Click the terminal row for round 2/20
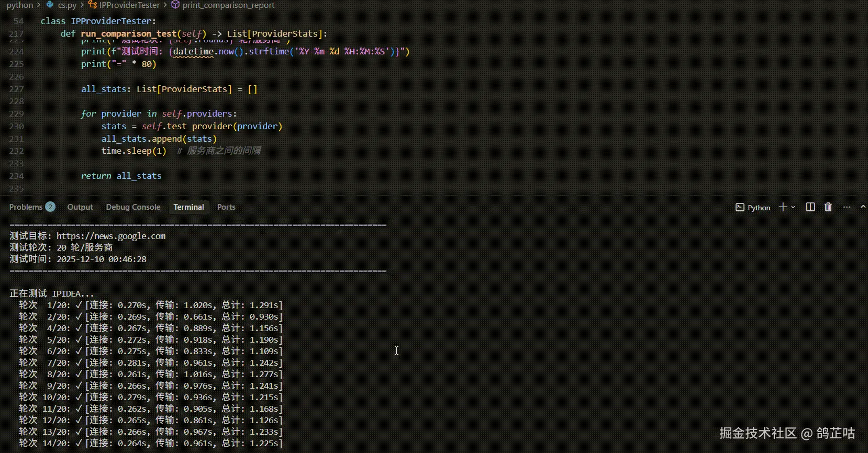The width and height of the screenshot is (868, 453). [151, 316]
